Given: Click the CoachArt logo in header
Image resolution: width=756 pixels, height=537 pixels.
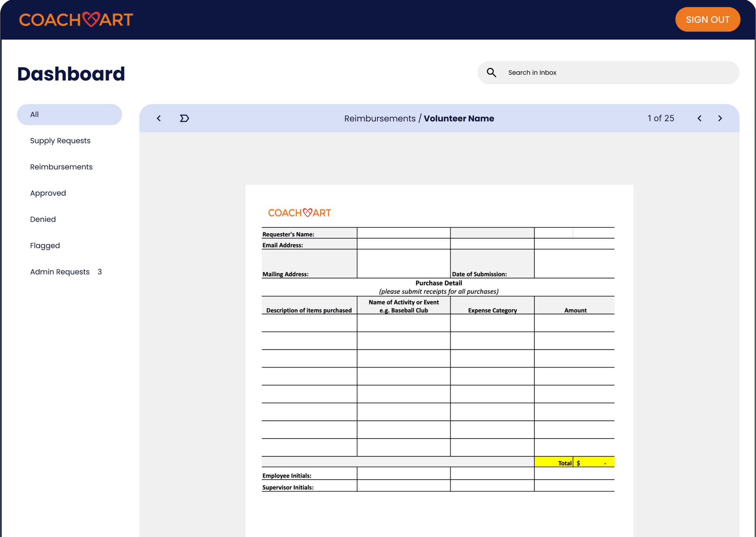Looking at the screenshot, I should [x=76, y=20].
